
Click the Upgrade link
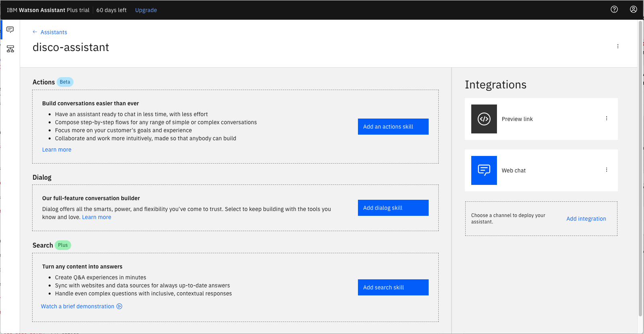(x=146, y=10)
